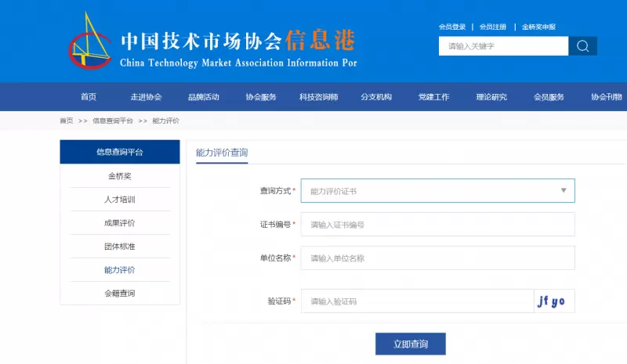Select 金桥奖 in the sidebar

[x=120, y=176]
